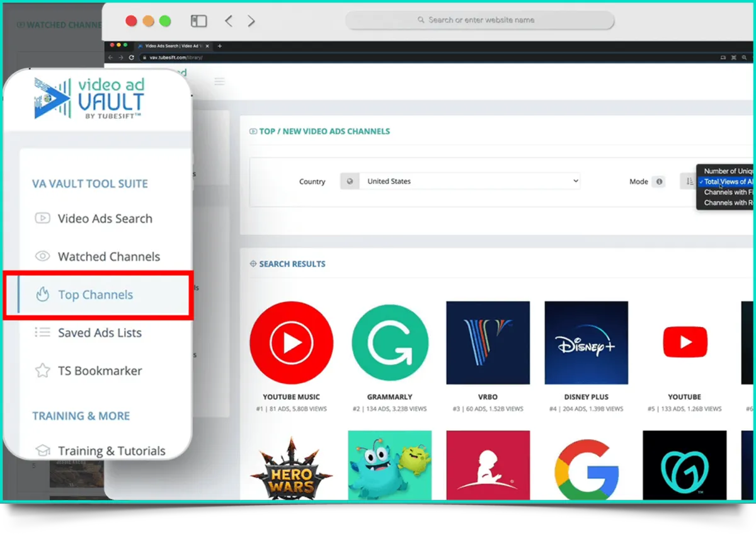This screenshot has height=548, width=756.
Task: Toggle the outer browser sidebar panel icon
Action: pos(199,21)
